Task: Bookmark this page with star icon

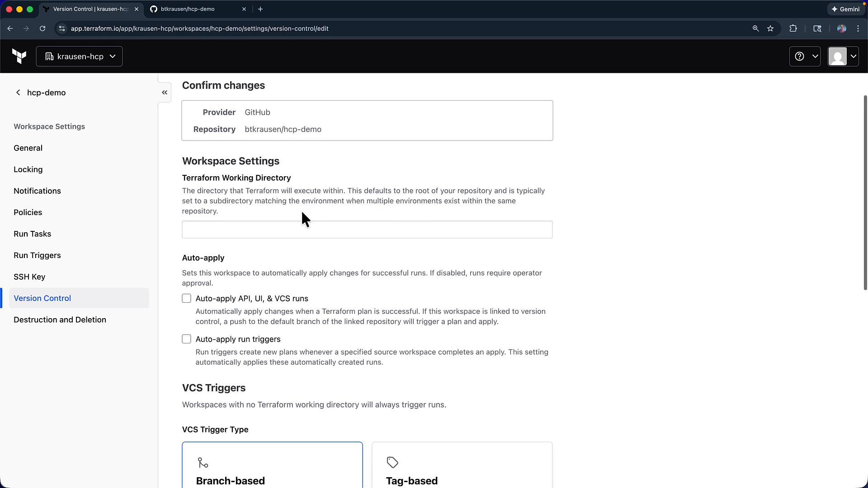Action: (x=770, y=28)
